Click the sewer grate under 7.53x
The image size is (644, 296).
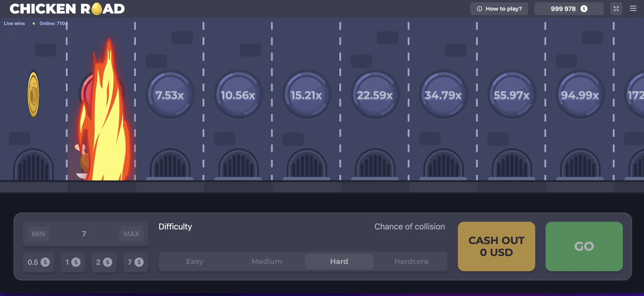[x=170, y=164]
